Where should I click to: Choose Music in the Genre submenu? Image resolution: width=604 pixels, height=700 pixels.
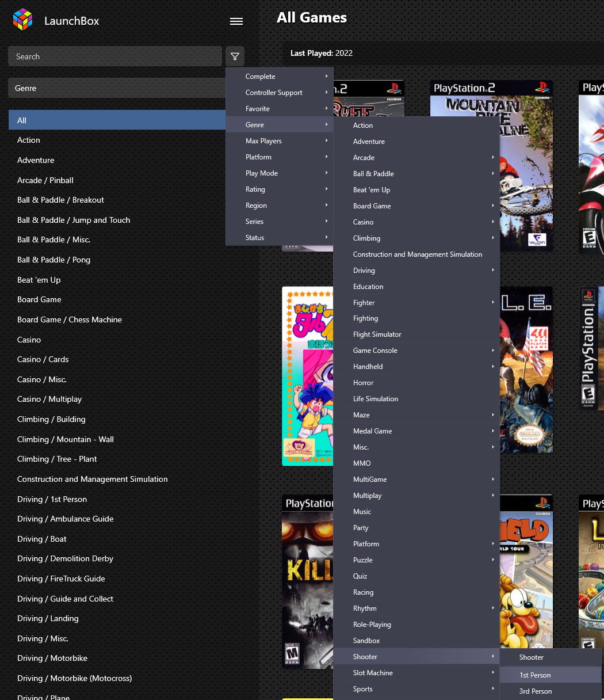point(416,512)
